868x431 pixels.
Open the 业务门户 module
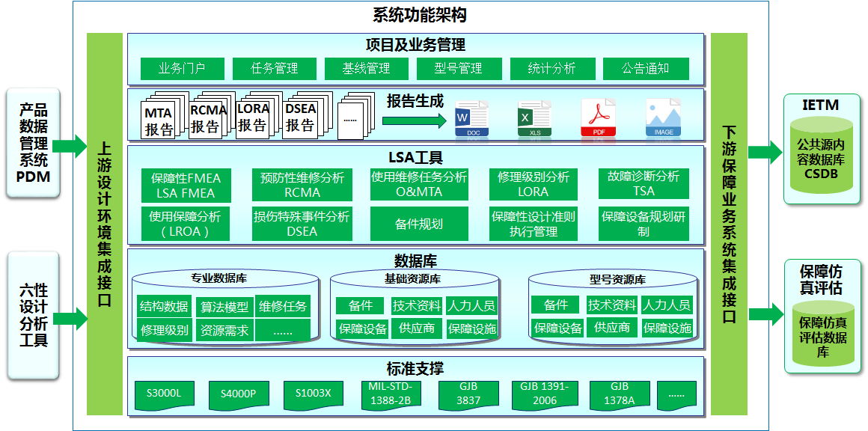182,68
